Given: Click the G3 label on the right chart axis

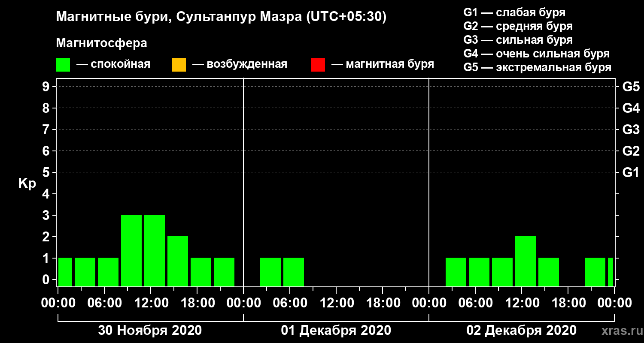Looking at the screenshot, I should pos(631,129).
